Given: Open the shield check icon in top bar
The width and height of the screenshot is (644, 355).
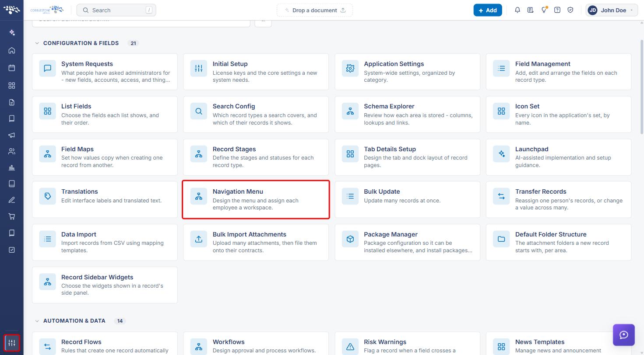Looking at the screenshot, I should tap(570, 10).
